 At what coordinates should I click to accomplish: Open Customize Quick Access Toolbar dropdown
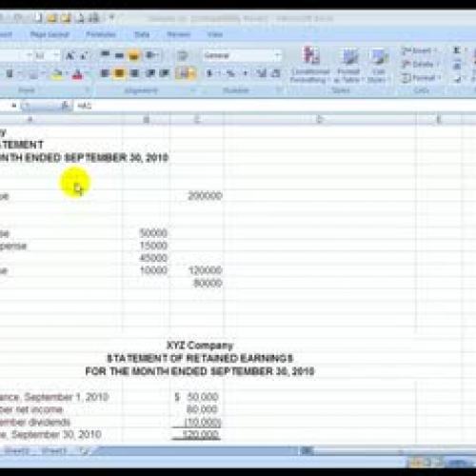click(x=111, y=18)
